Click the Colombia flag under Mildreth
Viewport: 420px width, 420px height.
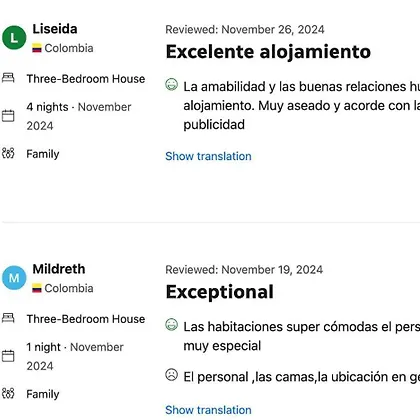click(37, 288)
